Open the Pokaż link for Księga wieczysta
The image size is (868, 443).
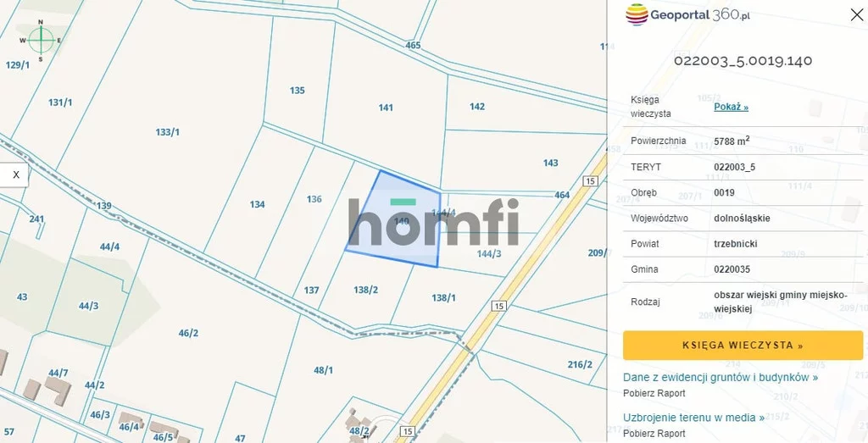(731, 107)
